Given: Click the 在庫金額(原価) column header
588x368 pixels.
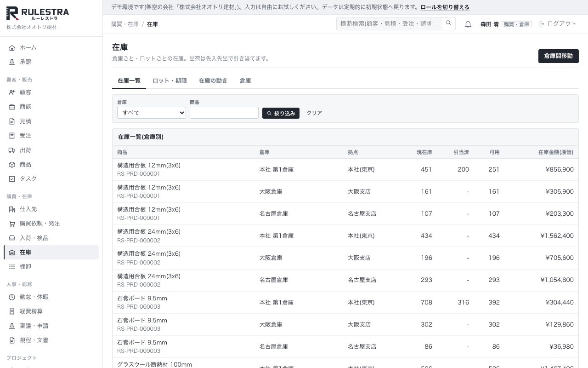Looking at the screenshot, I should [556, 152].
